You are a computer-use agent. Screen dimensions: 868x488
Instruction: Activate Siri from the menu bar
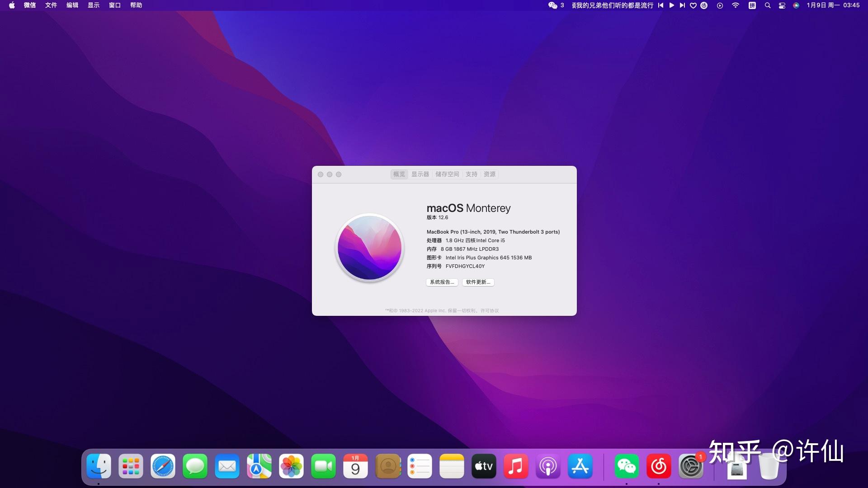pos(796,5)
